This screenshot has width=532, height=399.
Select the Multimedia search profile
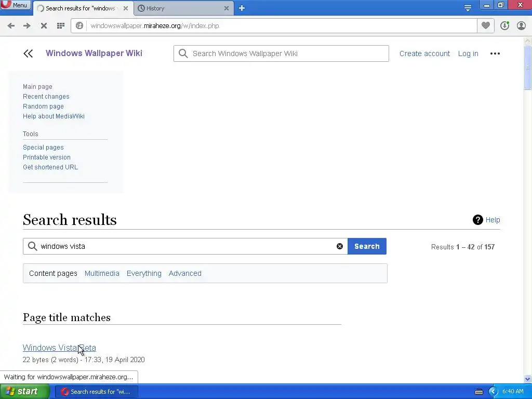pyautogui.click(x=102, y=273)
